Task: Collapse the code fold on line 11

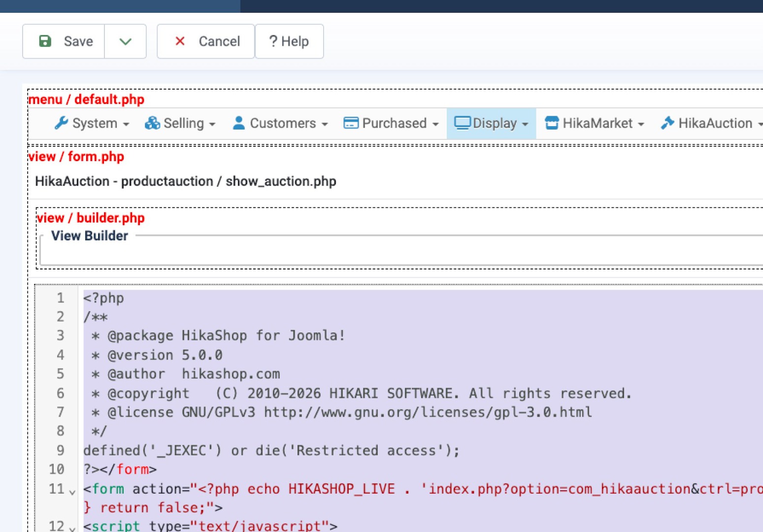Action: [72, 492]
